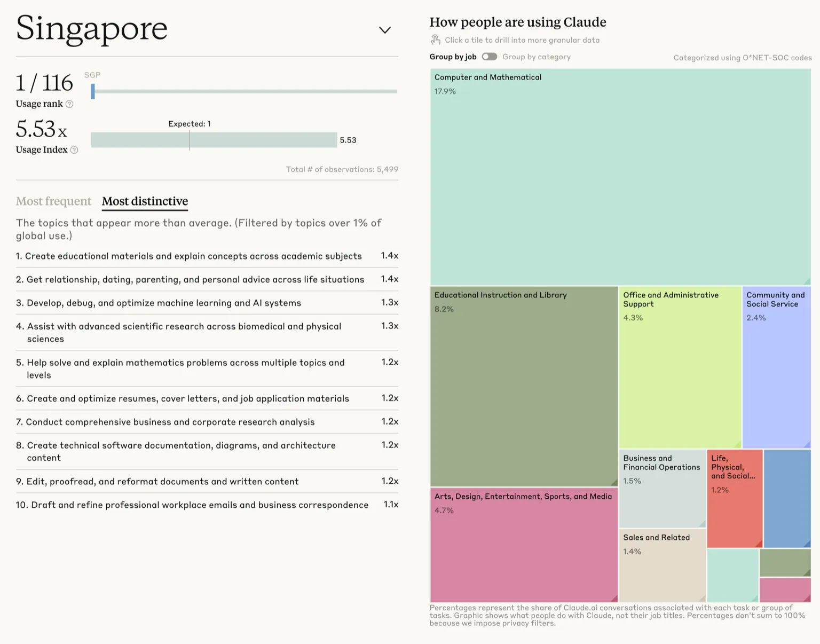
Task: Select 'Edit, proofread, and reformat documents' row
Action: (x=207, y=482)
